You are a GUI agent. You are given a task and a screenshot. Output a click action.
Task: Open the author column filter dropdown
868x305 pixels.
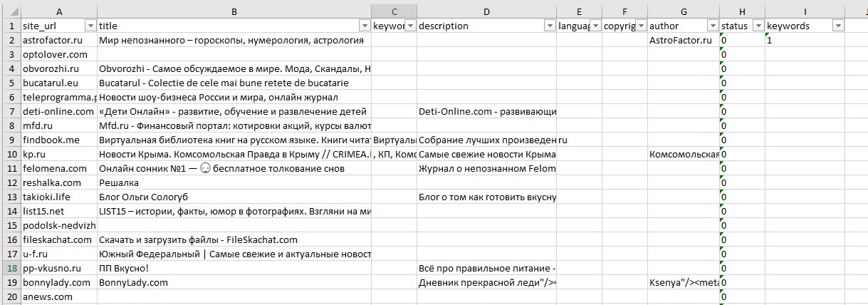click(x=712, y=26)
